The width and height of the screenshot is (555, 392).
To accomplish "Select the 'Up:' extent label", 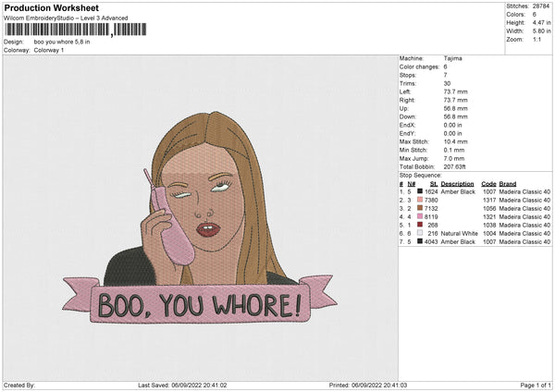I will click(x=403, y=108).
